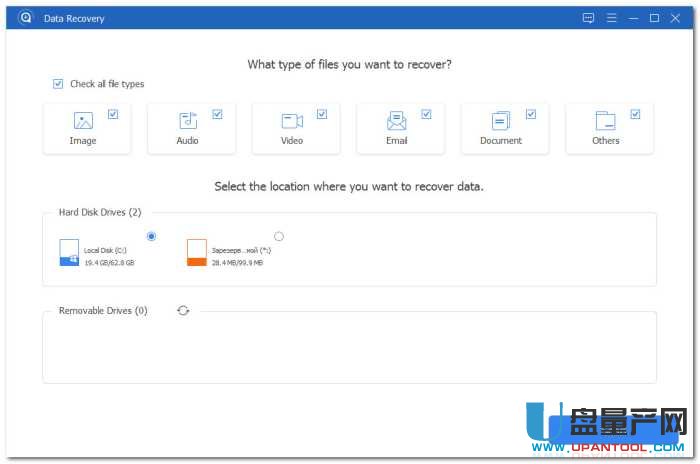Click the Document file type icon
The height and width of the screenshot is (464, 700).
coord(501,121)
